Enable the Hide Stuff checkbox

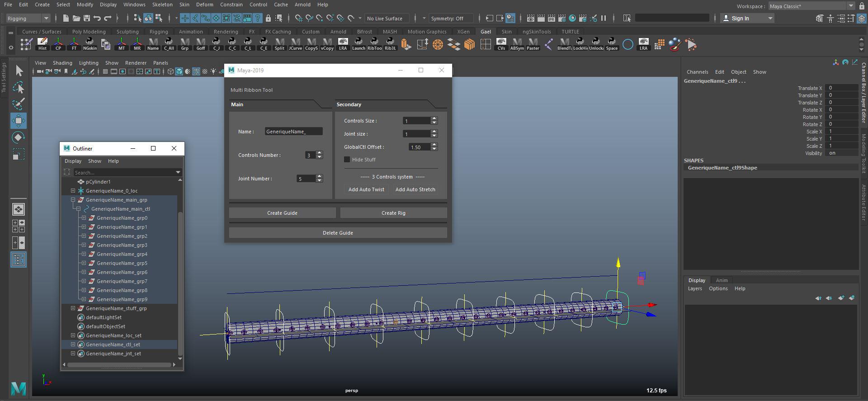point(347,160)
